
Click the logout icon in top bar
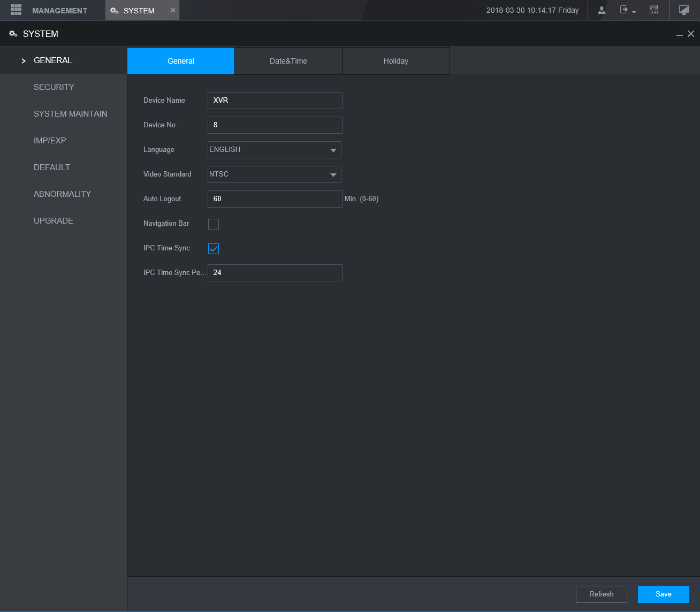coord(624,10)
